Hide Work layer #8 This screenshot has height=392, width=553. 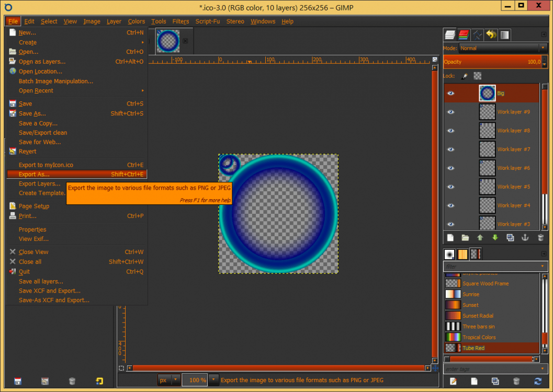click(451, 131)
